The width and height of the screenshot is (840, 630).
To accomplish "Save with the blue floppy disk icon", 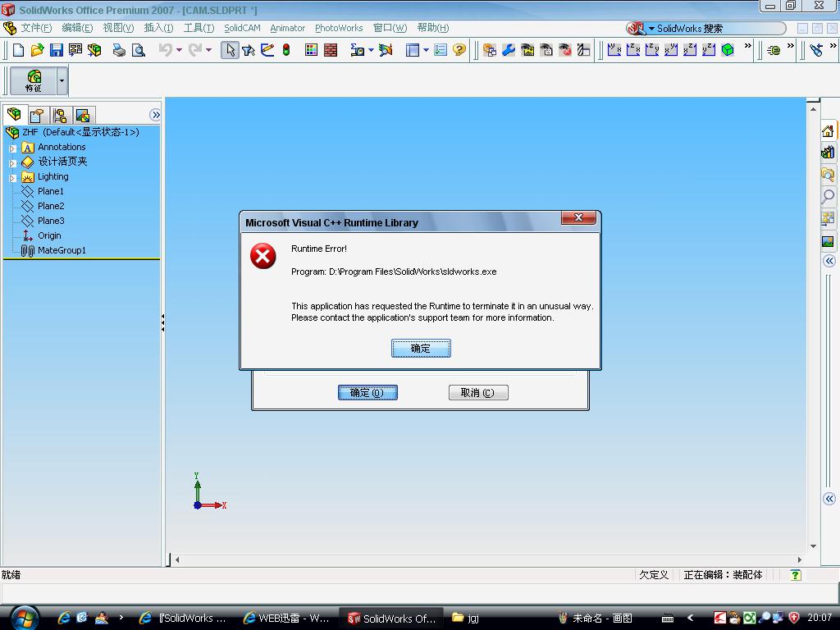I will 57,50.
